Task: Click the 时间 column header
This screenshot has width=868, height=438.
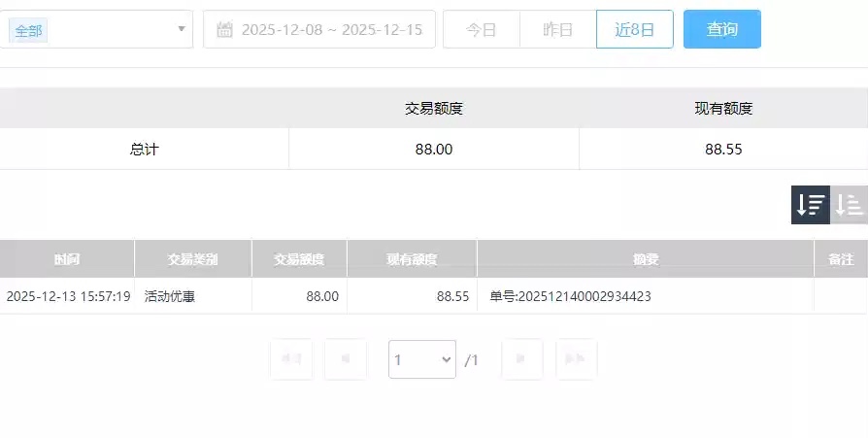Action: point(67,259)
